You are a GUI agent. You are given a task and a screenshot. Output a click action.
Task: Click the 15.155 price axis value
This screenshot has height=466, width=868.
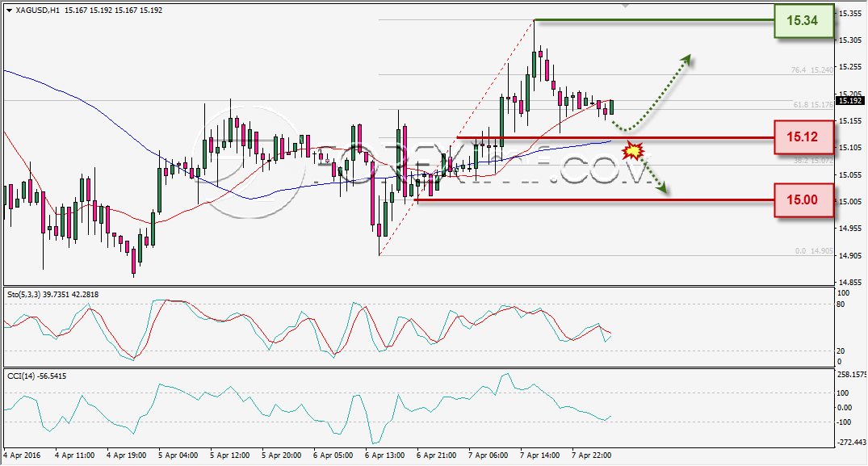pyautogui.click(x=850, y=120)
